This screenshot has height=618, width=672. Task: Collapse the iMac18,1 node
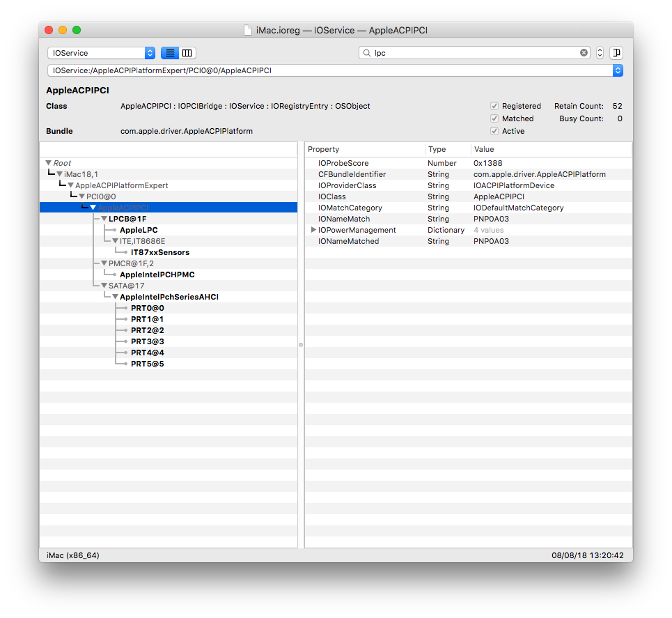click(60, 174)
